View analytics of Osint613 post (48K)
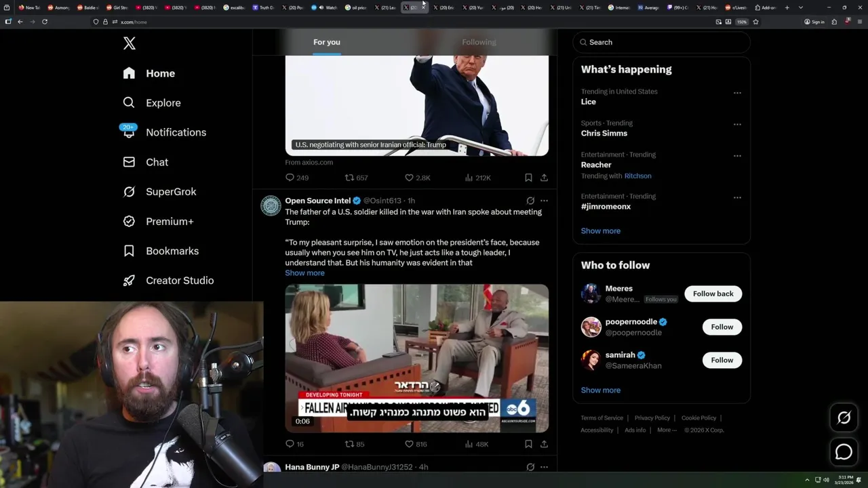Image resolution: width=868 pixels, height=488 pixels. (476, 444)
